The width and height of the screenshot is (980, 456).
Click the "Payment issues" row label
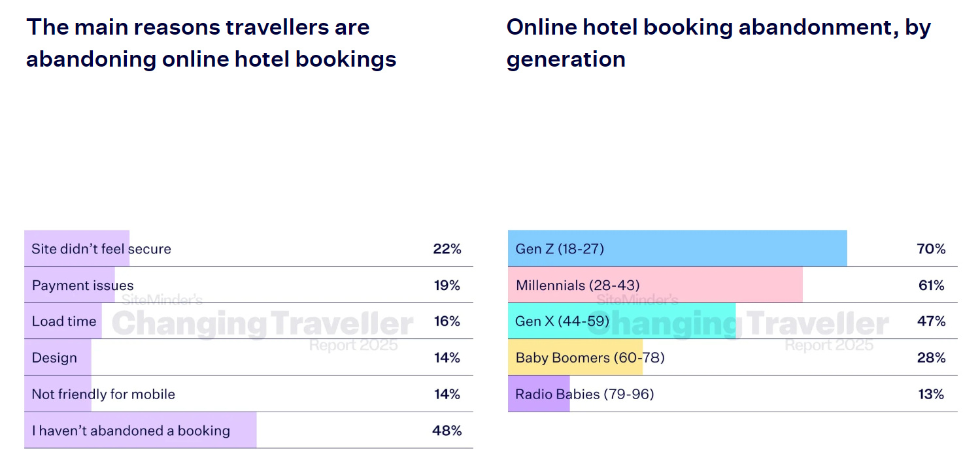tap(82, 285)
